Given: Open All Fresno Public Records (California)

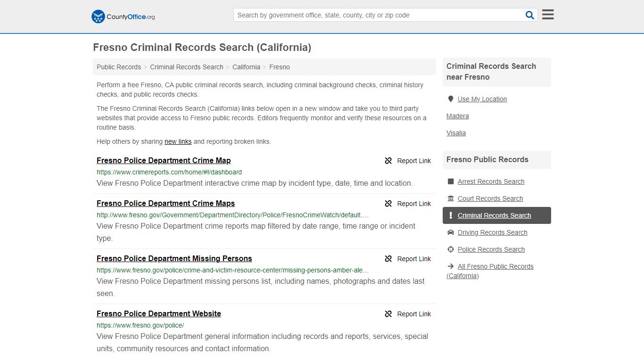Looking at the screenshot, I should pos(490,271).
